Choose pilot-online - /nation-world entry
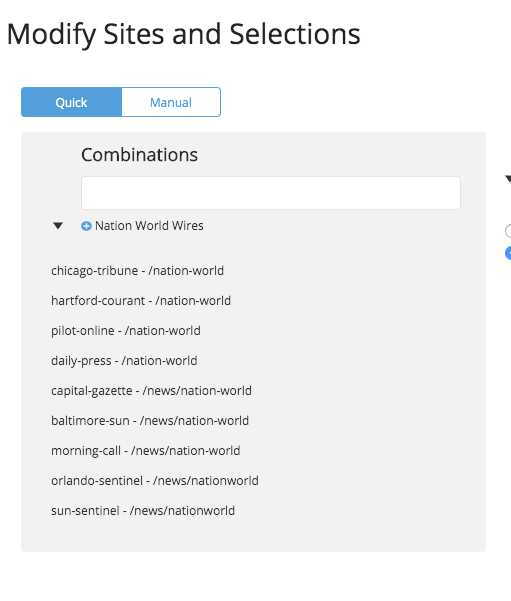This screenshot has height=601, width=511. coord(126,330)
